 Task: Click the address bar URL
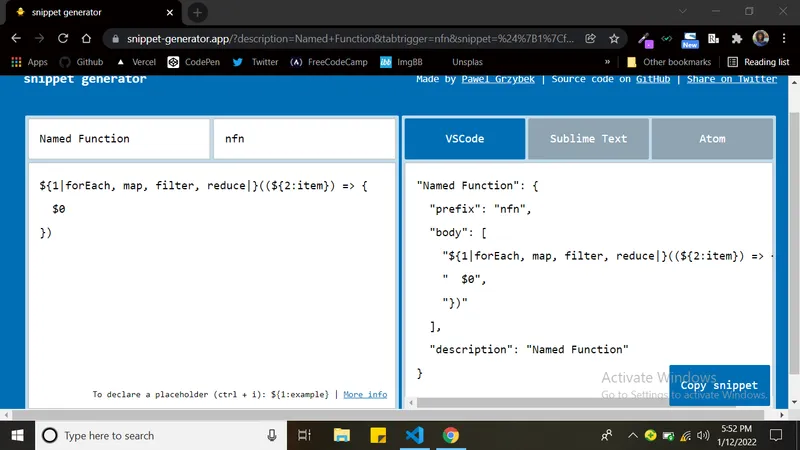click(350, 39)
